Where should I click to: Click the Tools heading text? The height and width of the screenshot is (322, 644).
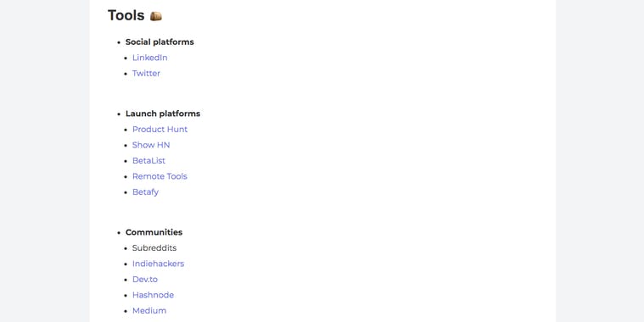click(x=126, y=15)
